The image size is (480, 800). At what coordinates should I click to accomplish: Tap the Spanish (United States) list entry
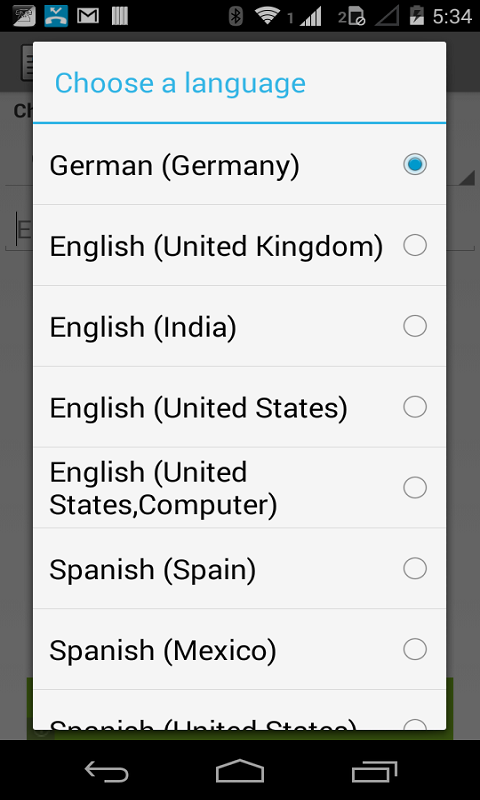click(239, 710)
